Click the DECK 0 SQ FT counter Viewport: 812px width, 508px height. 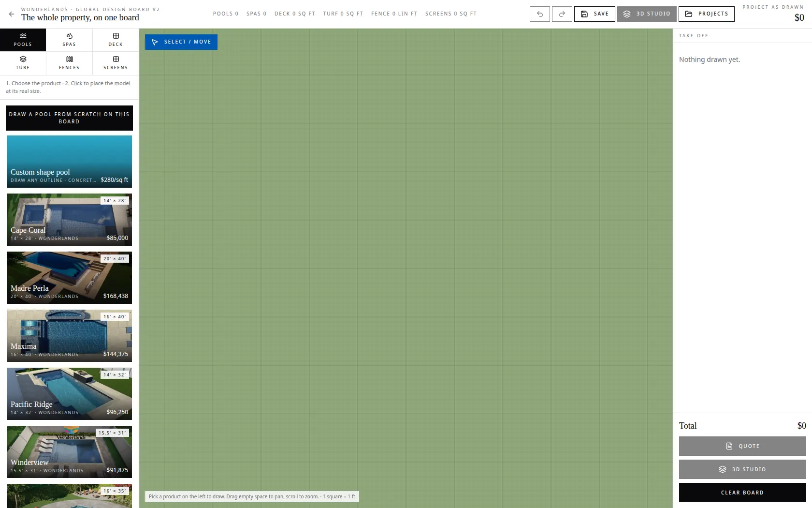pyautogui.click(x=295, y=14)
